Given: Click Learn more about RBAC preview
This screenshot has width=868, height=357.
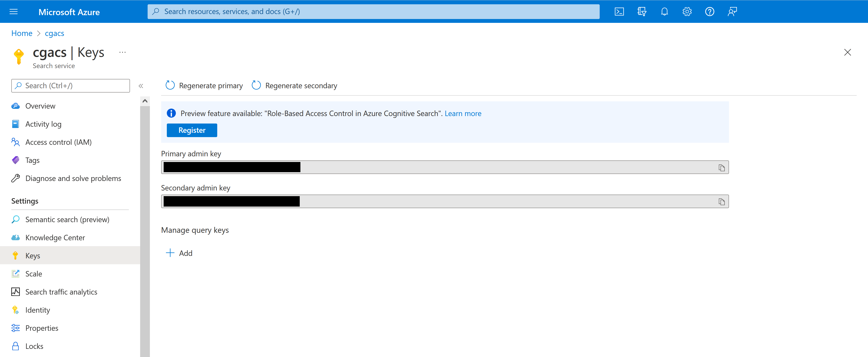Looking at the screenshot, I should 463,114.
